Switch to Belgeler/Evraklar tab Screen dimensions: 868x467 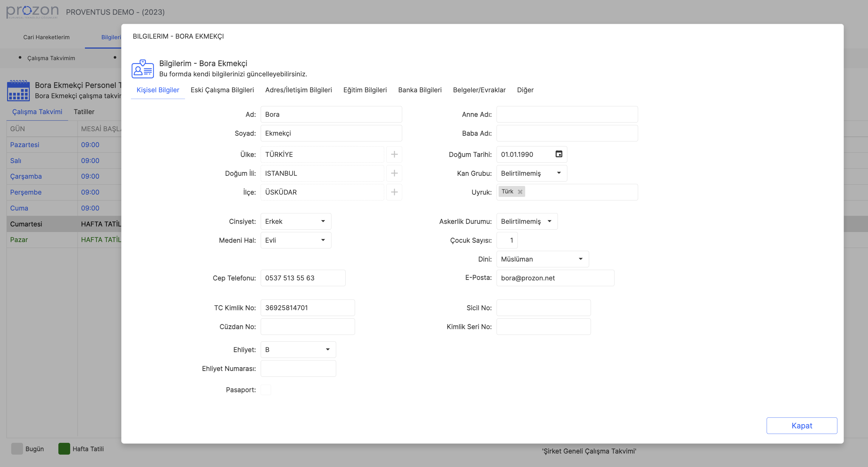click(x=479, y=90)
